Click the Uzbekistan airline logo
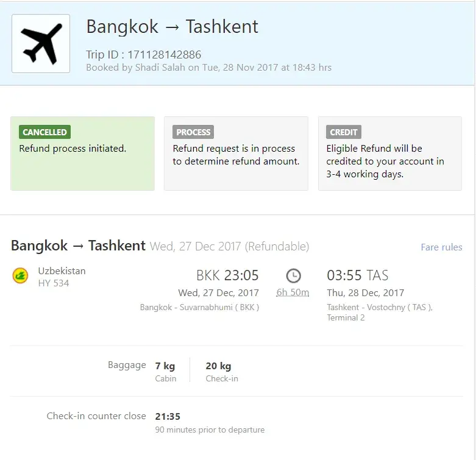Screen dimensions: 476x460 coord(20,276)
